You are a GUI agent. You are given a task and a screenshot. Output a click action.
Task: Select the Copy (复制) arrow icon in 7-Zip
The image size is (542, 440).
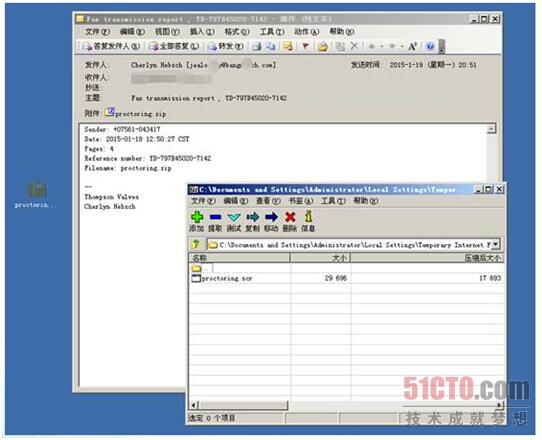pos(253,217)
